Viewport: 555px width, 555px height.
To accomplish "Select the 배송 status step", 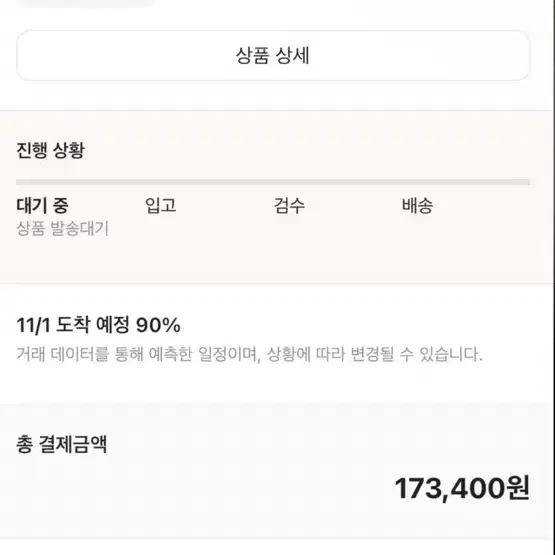I will click(x=417, y=205).
